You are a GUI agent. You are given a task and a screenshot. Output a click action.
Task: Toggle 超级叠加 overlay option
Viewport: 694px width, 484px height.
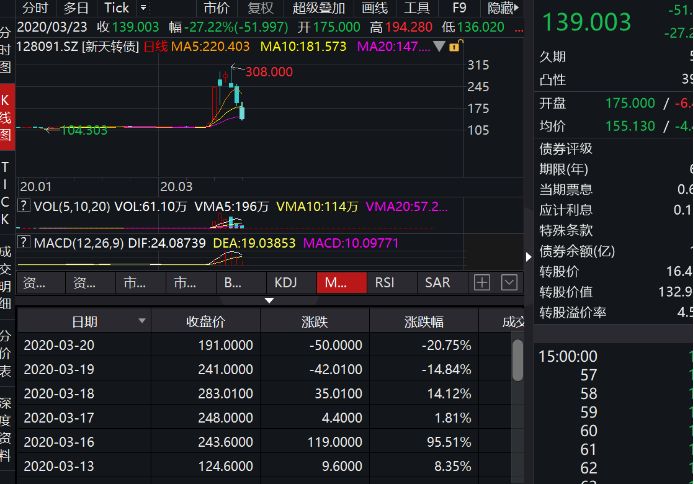315,8
